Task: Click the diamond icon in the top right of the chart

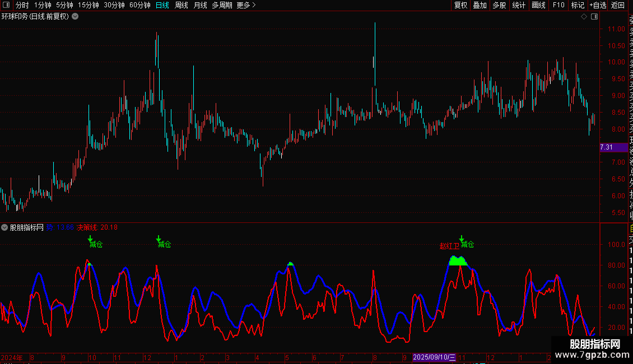Action: pos(584,17)
